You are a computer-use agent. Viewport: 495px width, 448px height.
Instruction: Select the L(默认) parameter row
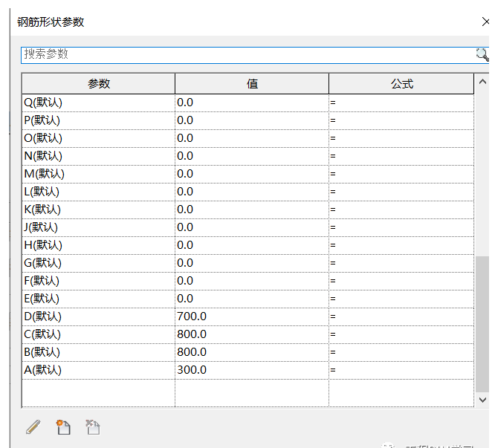point(247,192)
